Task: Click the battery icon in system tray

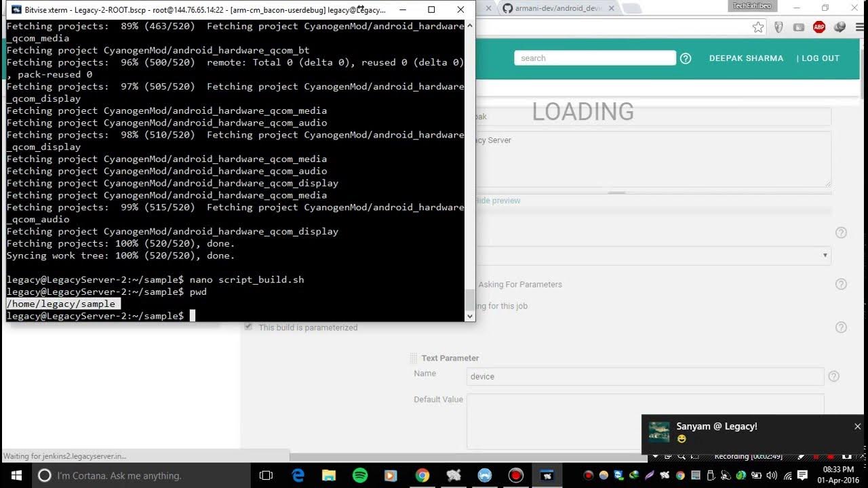Action: click(x=757, y=475)
